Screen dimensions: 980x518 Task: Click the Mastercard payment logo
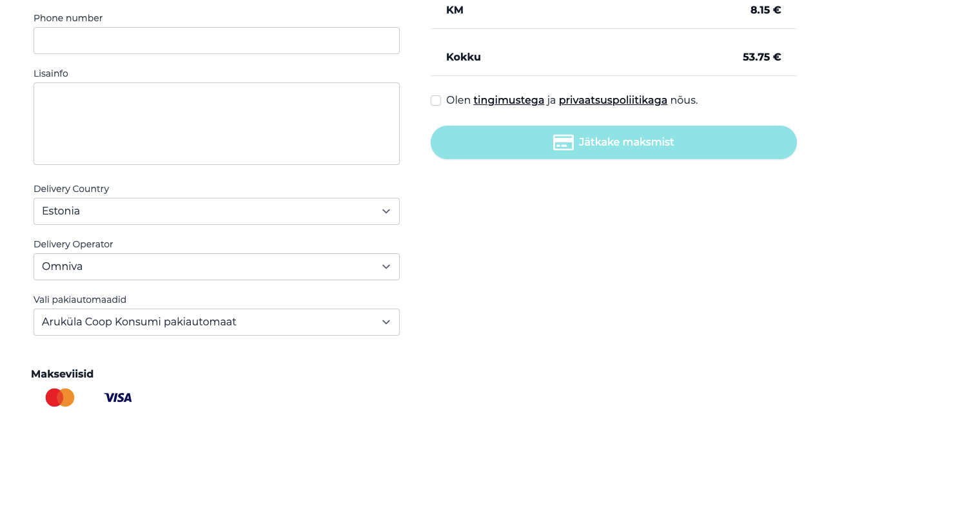point(60,398)
